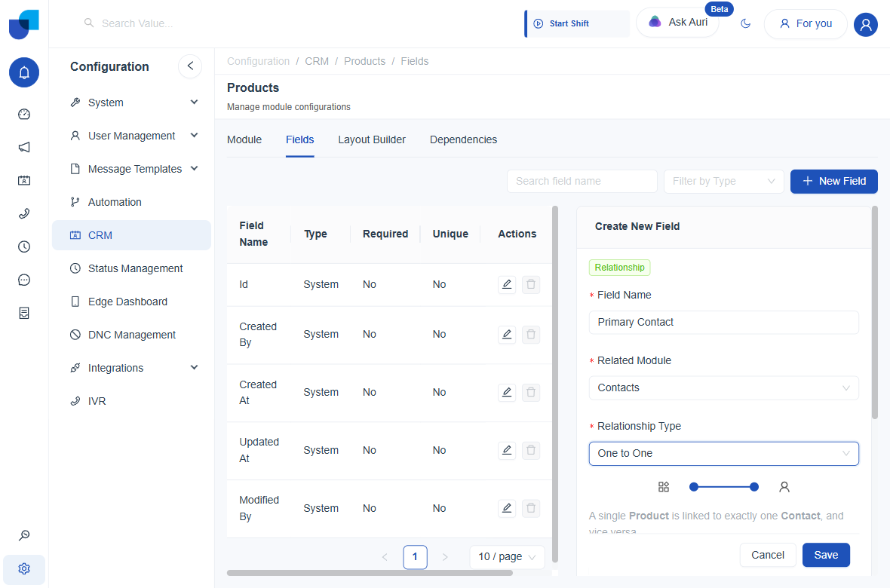This screenshot has height=588, width=890.
Task: Cancel creating the new field
Action: pos(767,555)
